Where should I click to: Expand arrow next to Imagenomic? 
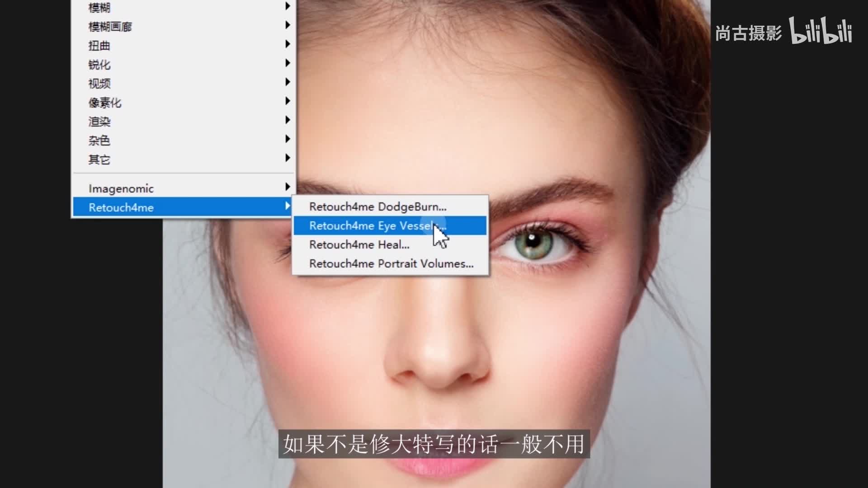coord(288,187)
